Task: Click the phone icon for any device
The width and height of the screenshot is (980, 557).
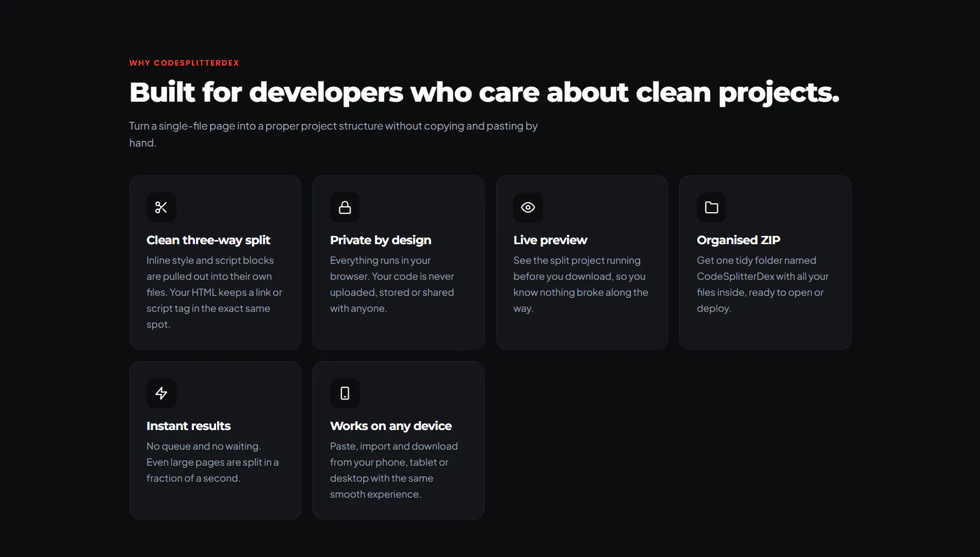Action: pyautogui.click(x=345, y=393)
